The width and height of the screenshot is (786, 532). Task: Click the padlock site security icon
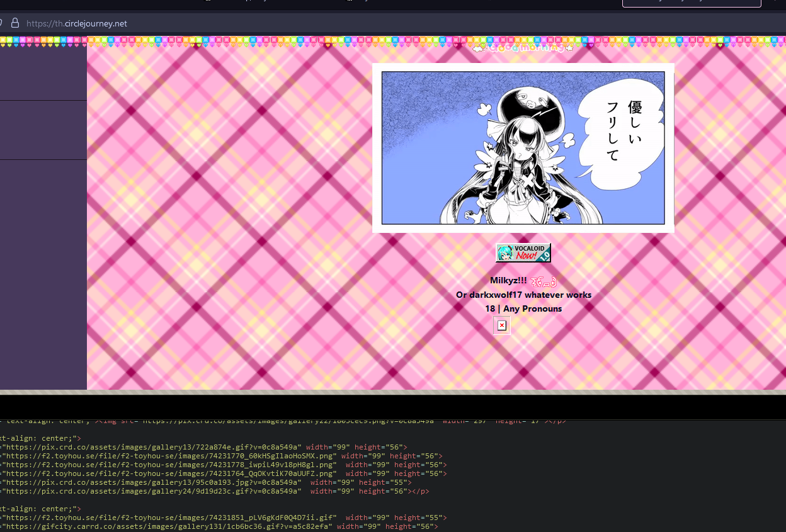(x=15, y=23)
